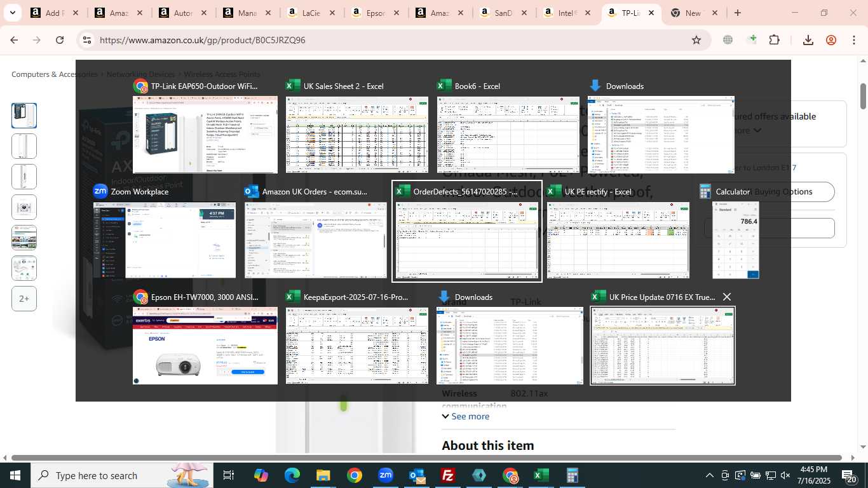
Task: Open Task View from taskbar
Action: pyautogui.click(x=229, y=475)
